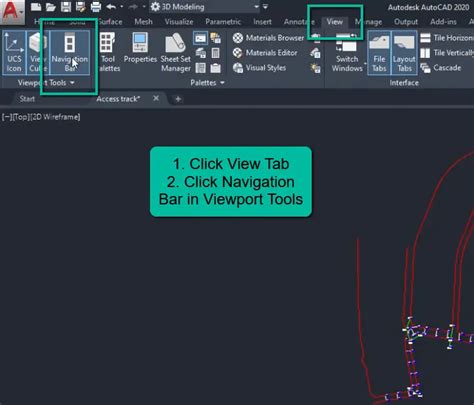Image resolution: width=474 pixels, height=405 pixels.
Task: Toggle Layout Tabs in Interface panel
Action: [x=404, y=53]
